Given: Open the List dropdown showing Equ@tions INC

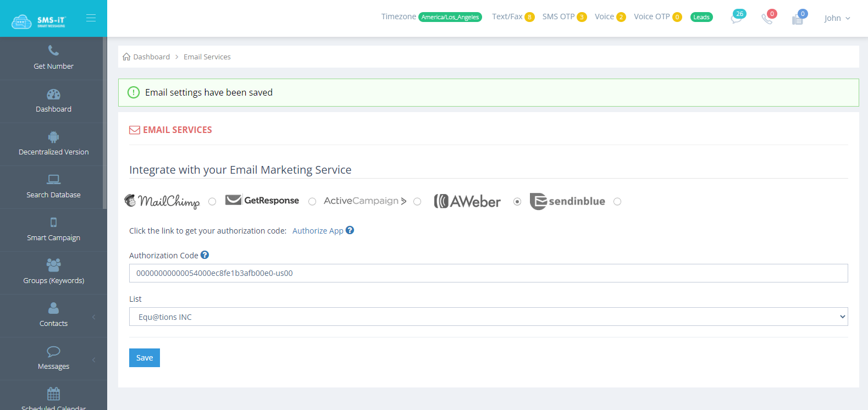Looking at the screenshot, I should [x=488, y=317].
